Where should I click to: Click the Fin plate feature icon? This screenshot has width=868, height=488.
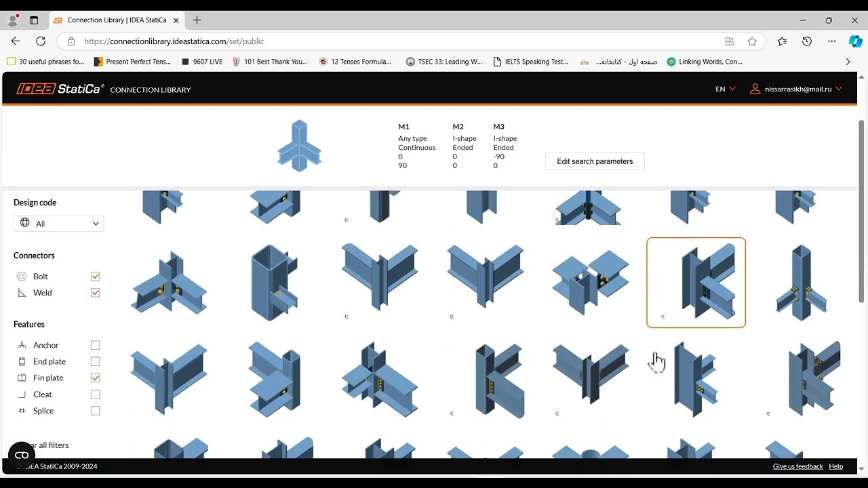click(x=22, y=378)
